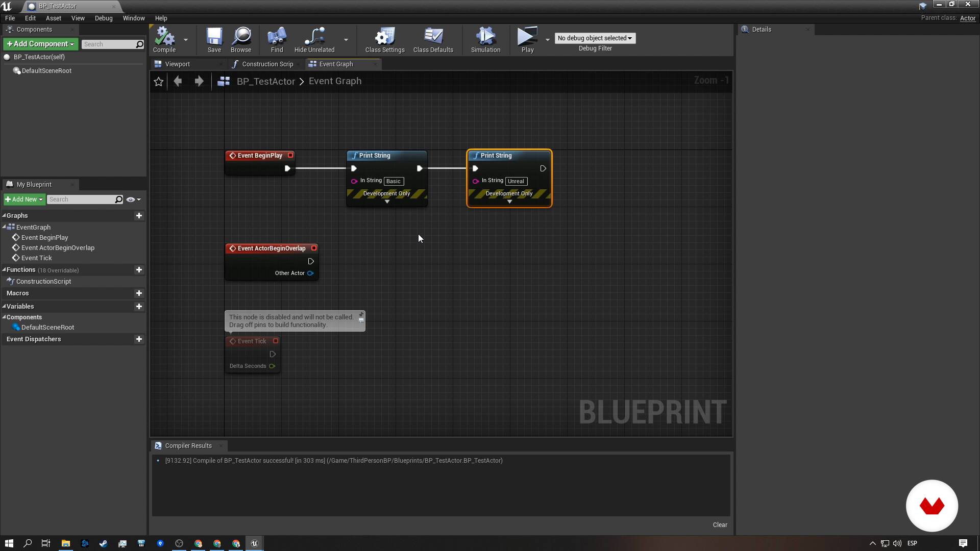Open Windows Start menu
The image size is (980, 551).
coord(9,543)
